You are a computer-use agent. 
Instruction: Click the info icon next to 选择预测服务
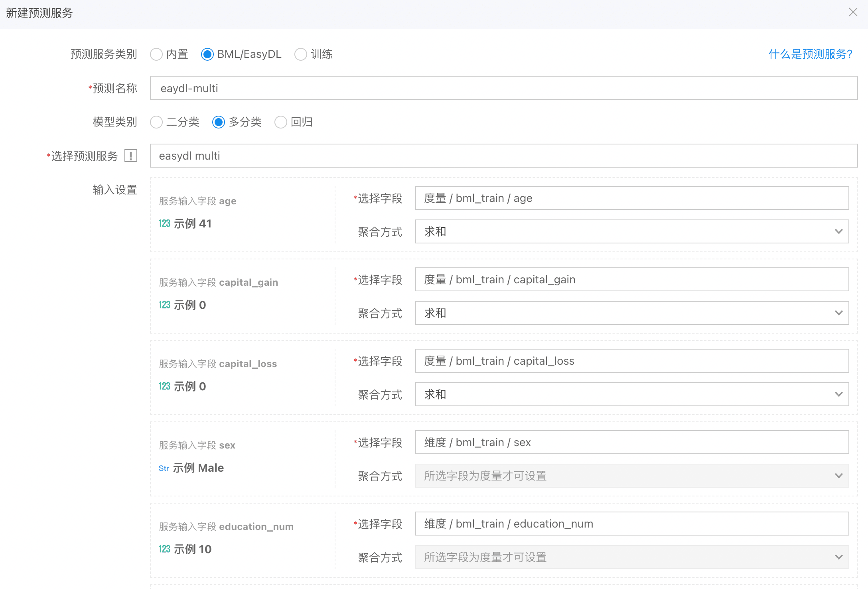pos(131,156)
